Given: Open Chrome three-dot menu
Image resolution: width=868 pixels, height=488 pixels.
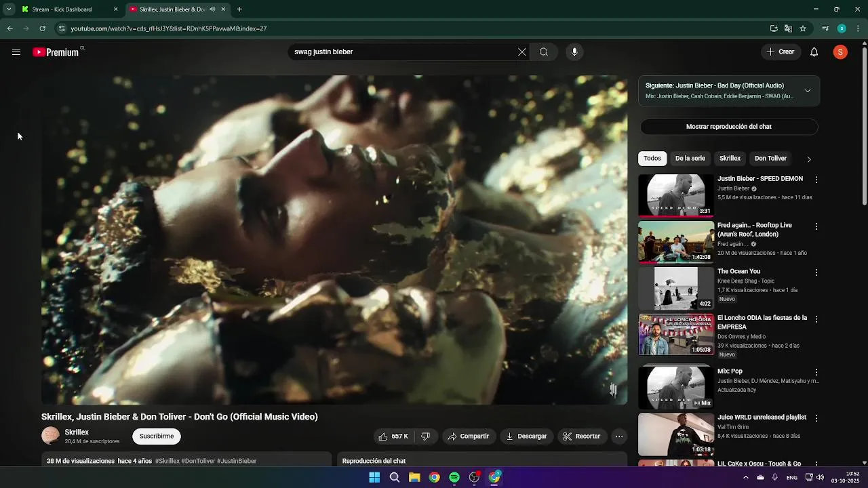Looking at the screenshot, I should click(859, 28).
